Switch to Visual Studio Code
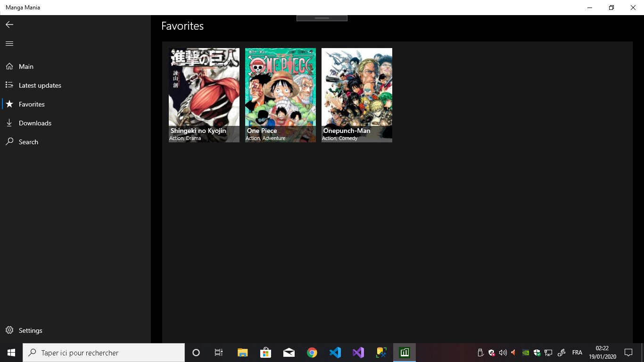The image size is (644, 362). click(x=335, y=353)
